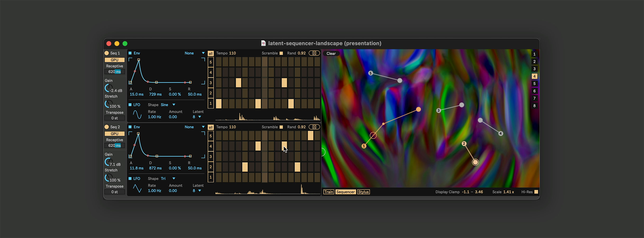Select node 5 in the latent landscape
This screenshot has width=644, height=238.
point(371,73)
